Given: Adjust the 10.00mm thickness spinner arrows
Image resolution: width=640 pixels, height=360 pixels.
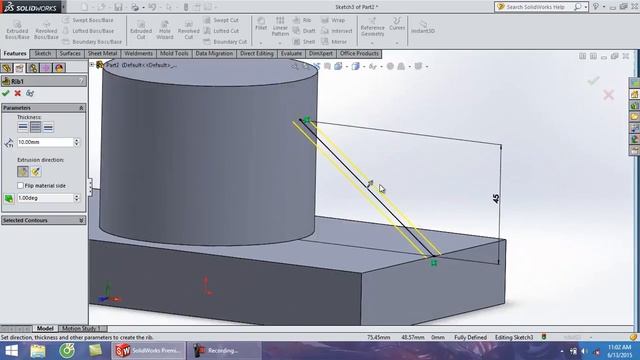Looking at the screenshot, I should point(76,142).
